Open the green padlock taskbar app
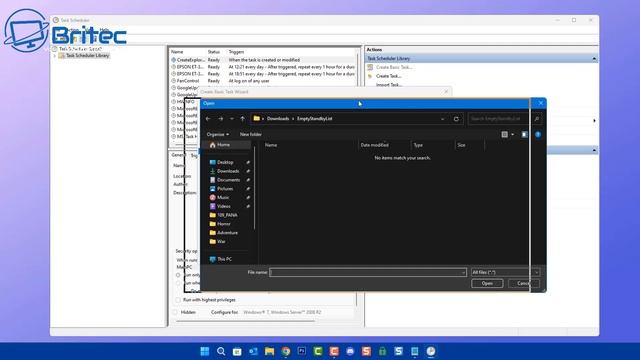Screen dimensions: 640x360 point(382,351)
